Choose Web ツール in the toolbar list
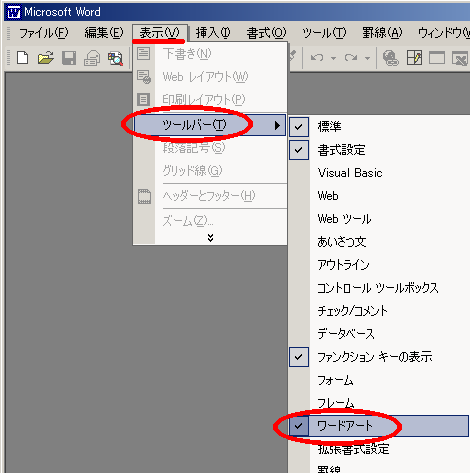The image size is (470, 473). [x=344, y=219]
